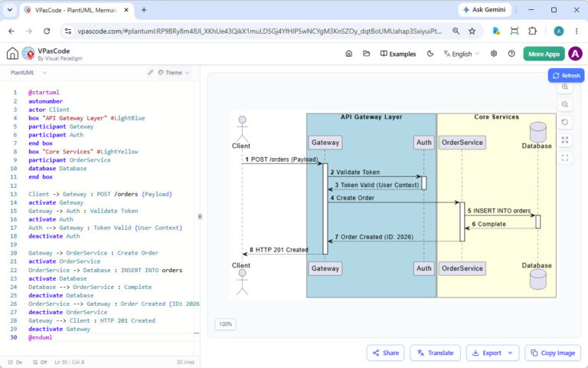The width and height of the screenshot is (588, 368).
Task: Click the Gateway participant box at top of diagram
Action: [x=325, y=143]
